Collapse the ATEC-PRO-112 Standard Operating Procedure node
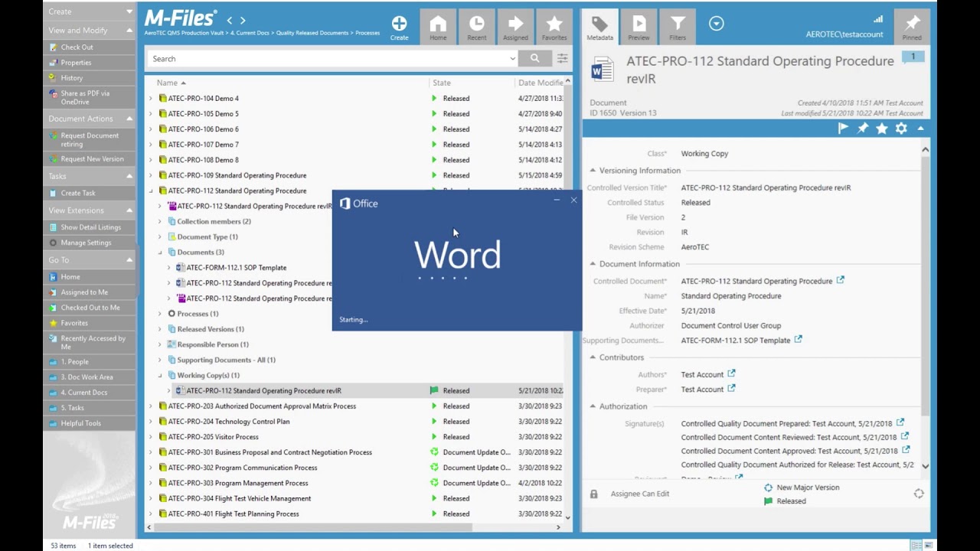 tap(151, 191)
